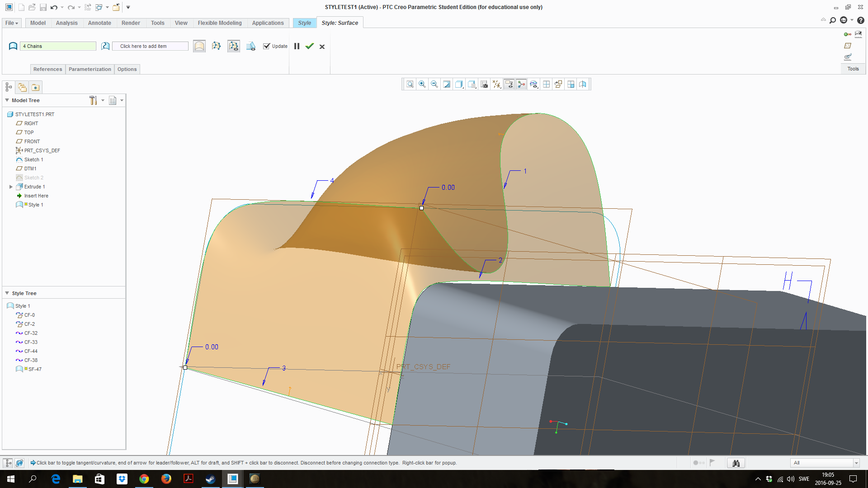This screenshot has height=488, width=868.
Task: Switch to the Render ribbon tab
Action: [131, 23]
